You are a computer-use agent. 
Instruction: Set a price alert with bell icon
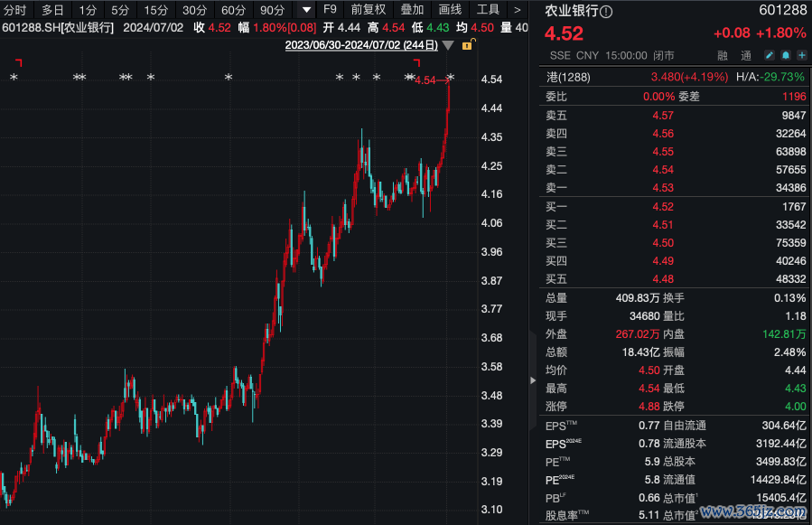click(784, 55)
